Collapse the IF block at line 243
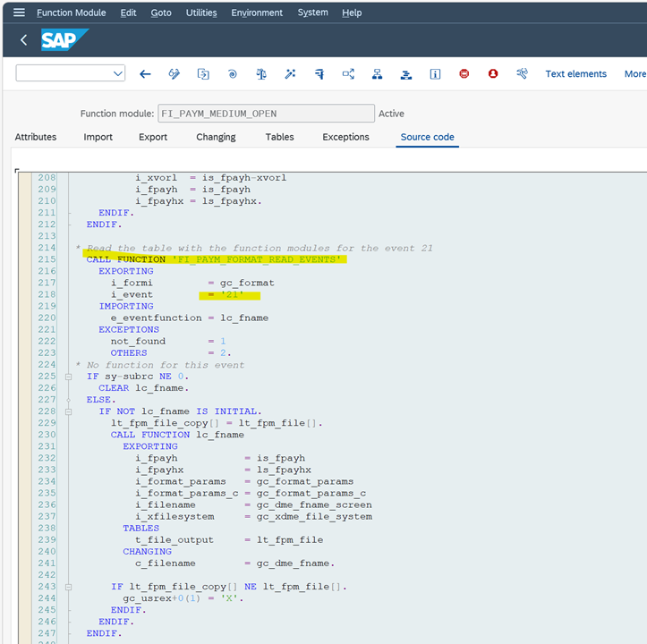Viewport: 647px width, 644px height. tap(69, 587)
